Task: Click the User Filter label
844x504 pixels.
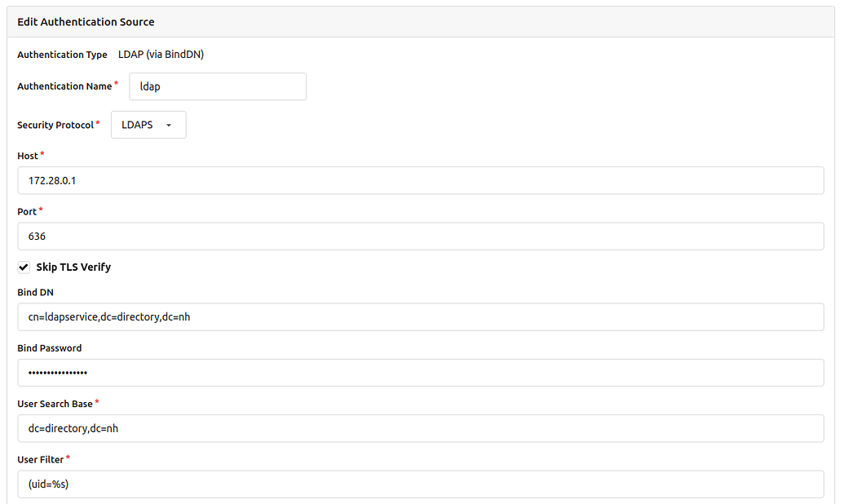Action: [x=40, y=459]
